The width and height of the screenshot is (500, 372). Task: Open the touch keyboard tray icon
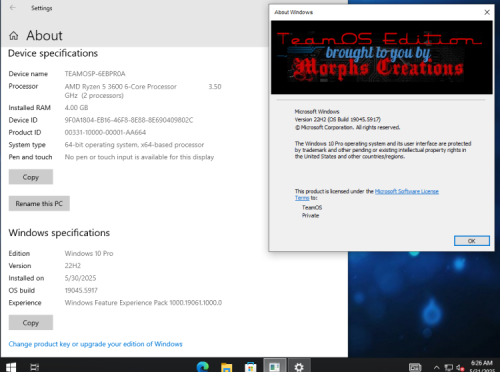415,367
